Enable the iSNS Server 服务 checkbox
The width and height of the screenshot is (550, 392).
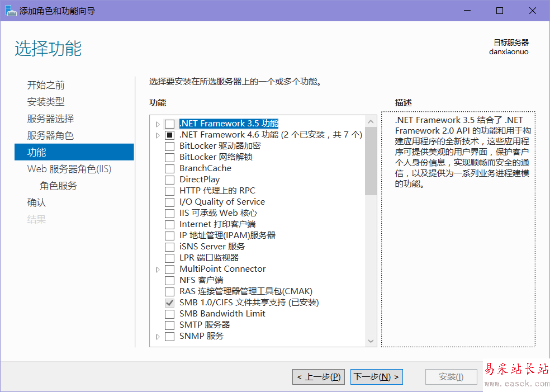tap(170, 247)
